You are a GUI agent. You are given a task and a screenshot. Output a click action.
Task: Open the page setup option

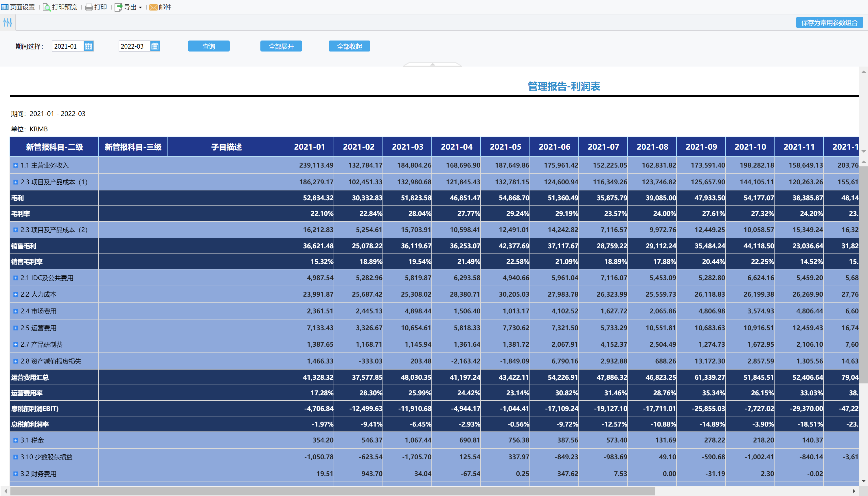coord(19,7)
